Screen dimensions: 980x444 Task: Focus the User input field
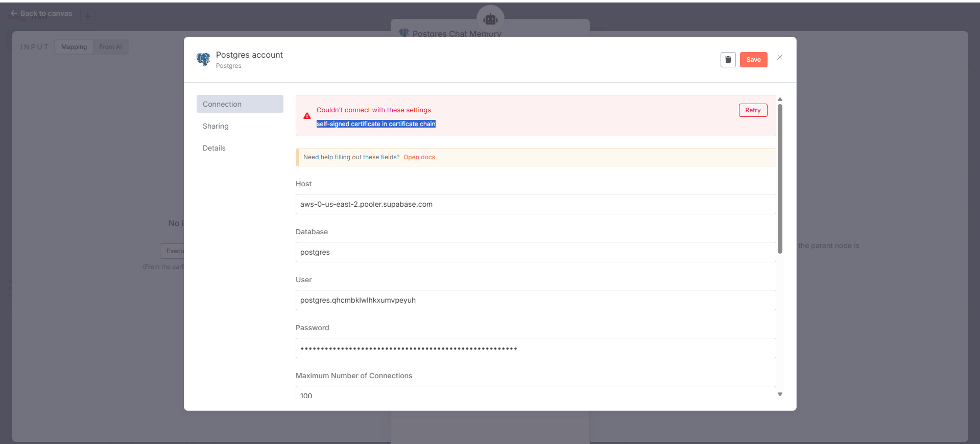(x=536, y=300)
